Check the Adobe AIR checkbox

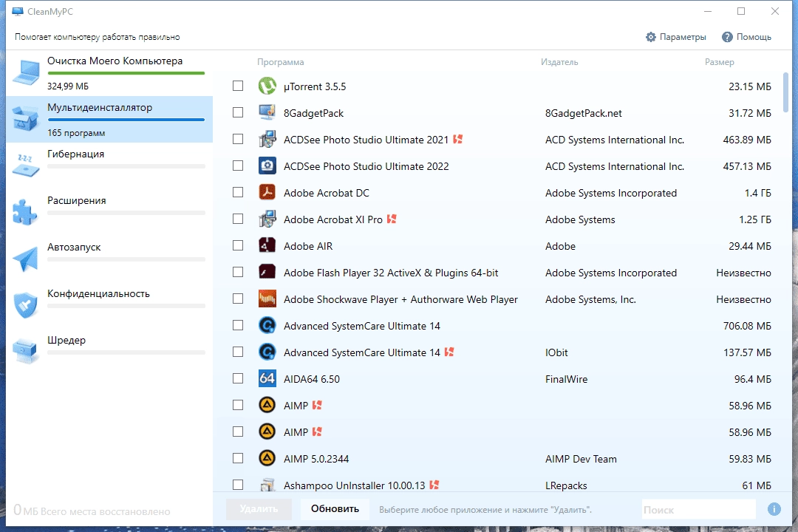(x=238, y=245)
